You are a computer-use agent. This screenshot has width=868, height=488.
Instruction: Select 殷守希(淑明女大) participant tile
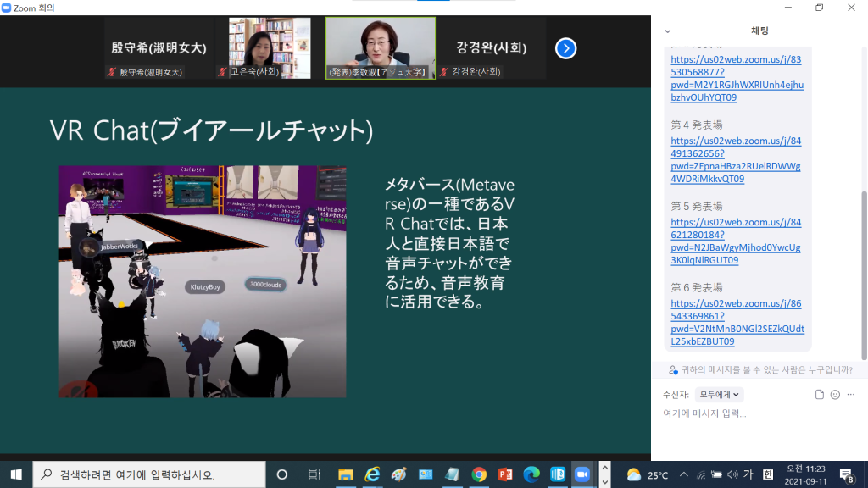pyautogui.click(x=159, y=48)
